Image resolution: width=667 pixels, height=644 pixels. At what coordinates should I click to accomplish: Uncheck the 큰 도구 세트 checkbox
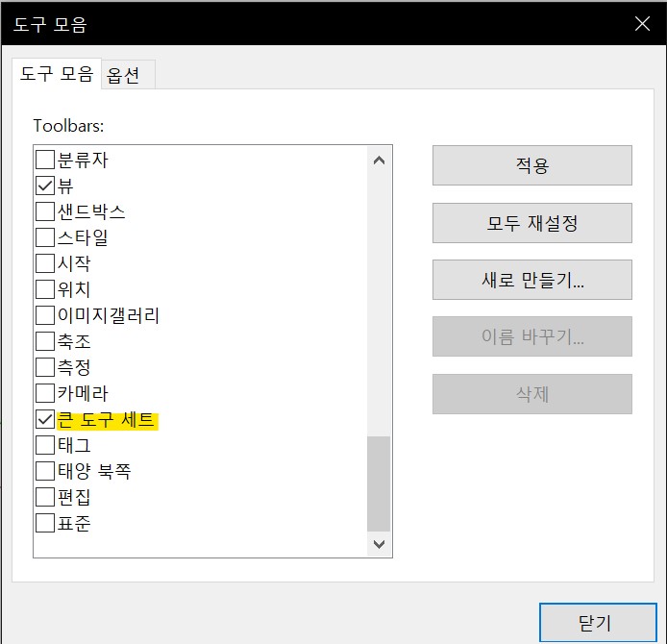45,419
